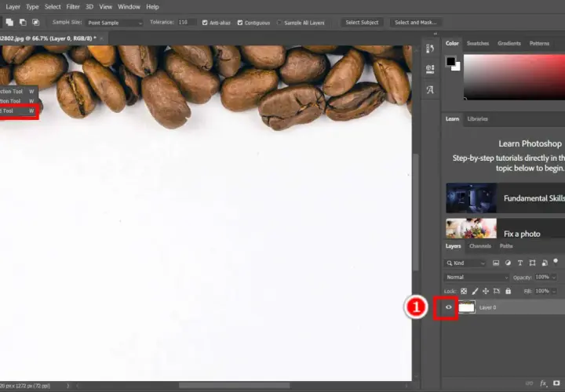Pick Intersect with selection mode icon
Screen dimensions: 565x392
(35, 22)
